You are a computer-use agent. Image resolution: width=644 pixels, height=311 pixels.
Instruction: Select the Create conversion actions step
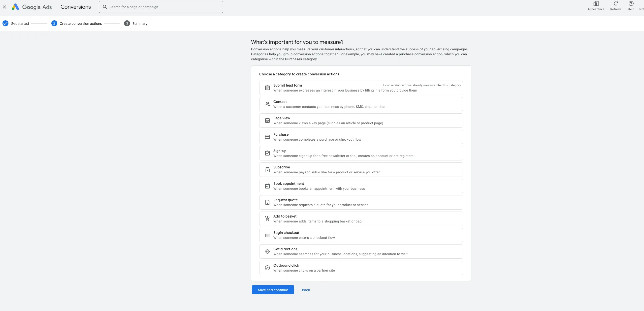click(76, 24)
